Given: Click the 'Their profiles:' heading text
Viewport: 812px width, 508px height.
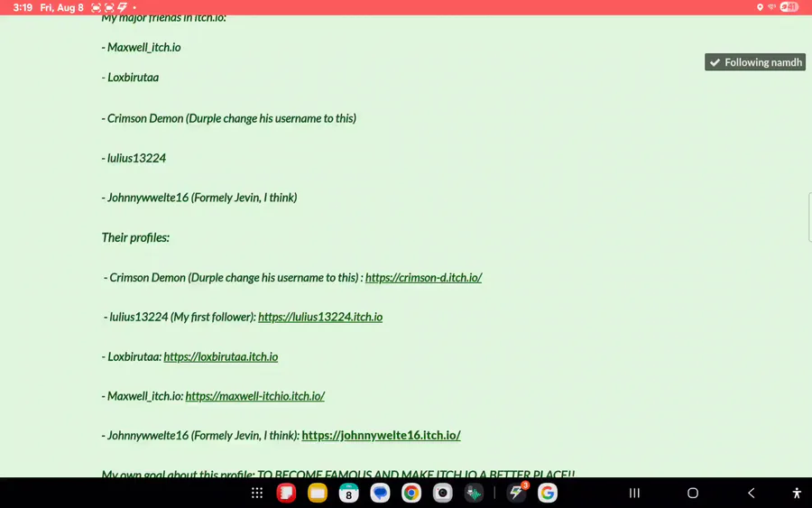Looking at the screenshot, I should tap(135, 237).
